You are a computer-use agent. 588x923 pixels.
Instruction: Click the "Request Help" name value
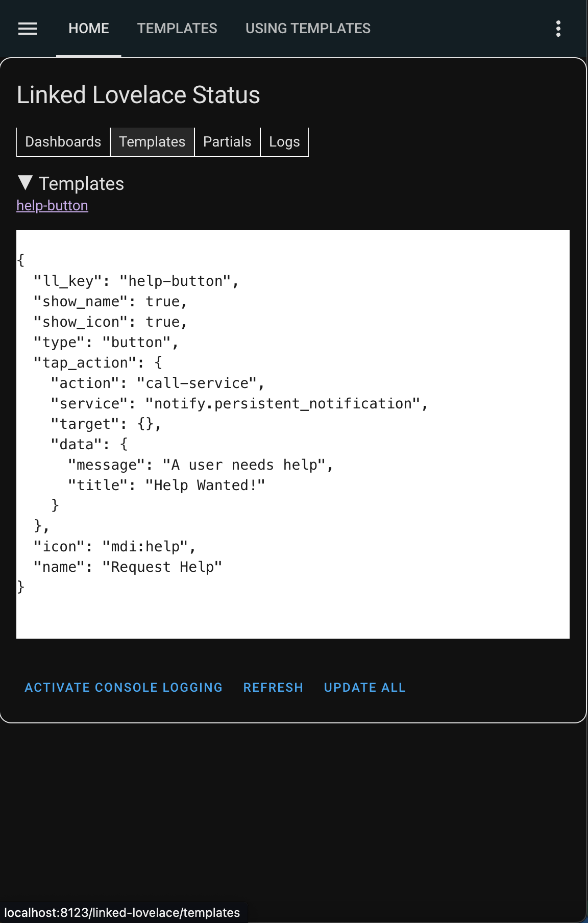[162, 567]
